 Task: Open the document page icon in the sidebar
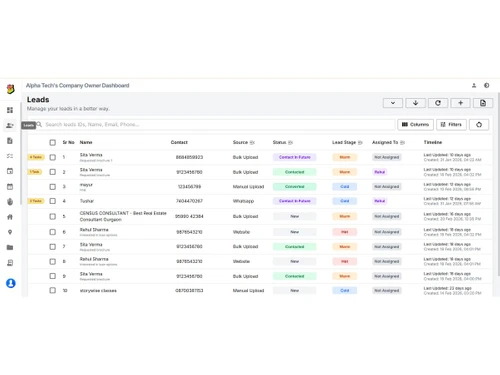[x=10, y=141]
